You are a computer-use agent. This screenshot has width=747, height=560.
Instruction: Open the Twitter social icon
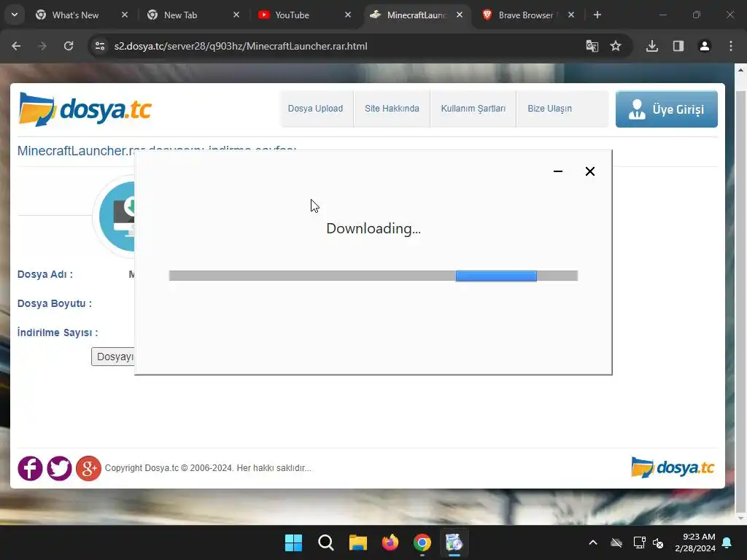(59, 468)
